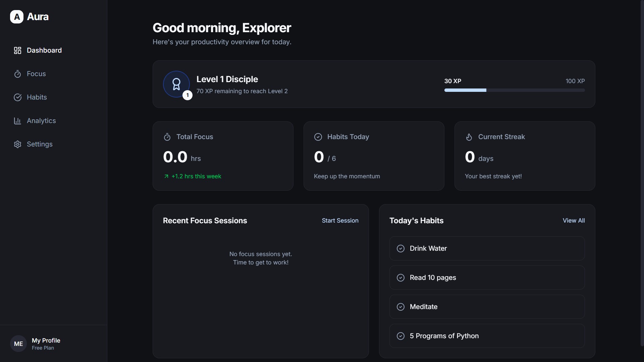Click the '+1.2 hrs this week' text

point(196,176)
